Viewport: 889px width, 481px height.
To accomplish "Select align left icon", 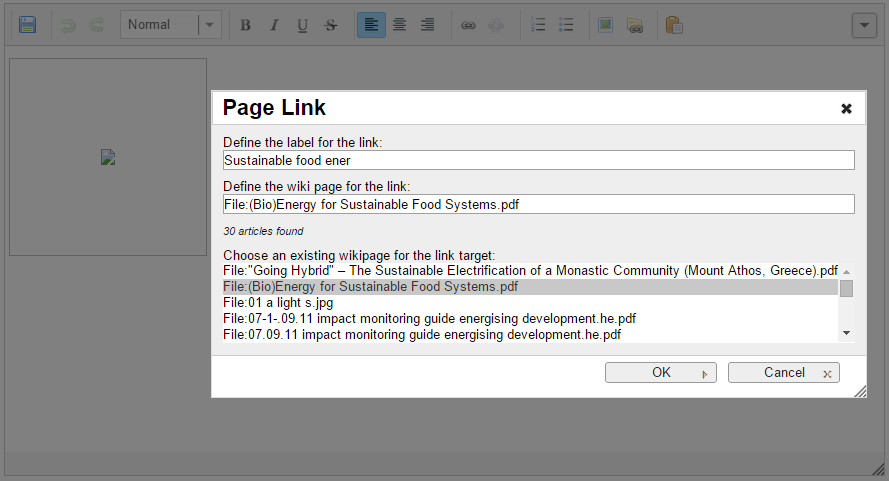I will click(371, 25).
